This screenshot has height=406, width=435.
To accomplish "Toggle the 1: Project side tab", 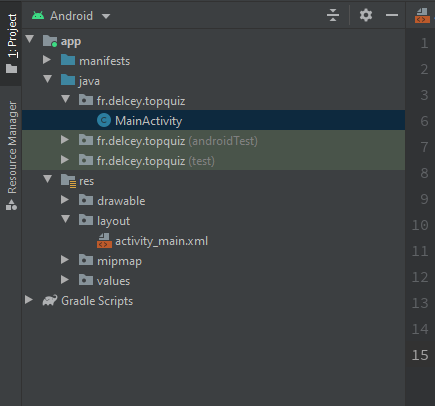I will 11,43.
